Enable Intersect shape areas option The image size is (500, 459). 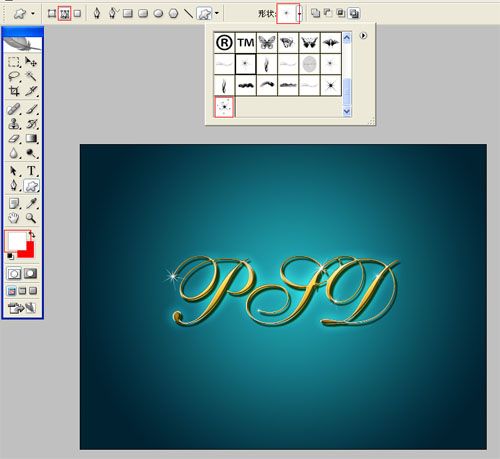click(341, 13)
